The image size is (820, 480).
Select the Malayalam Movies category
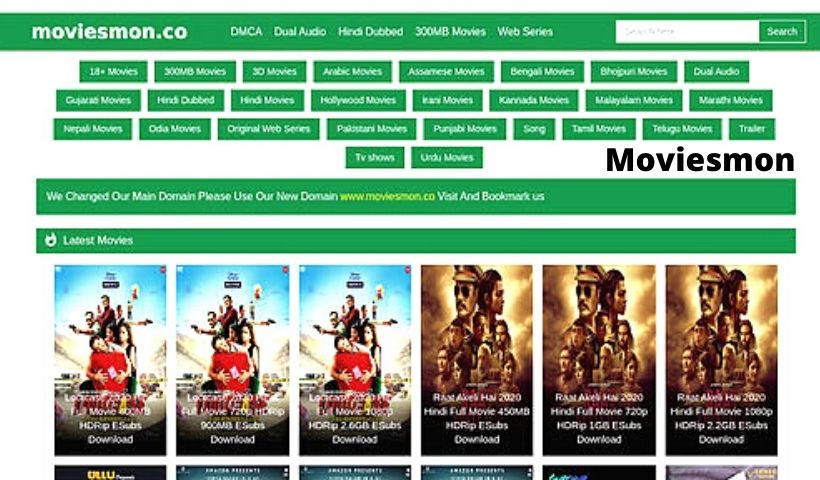click(634, 100)
